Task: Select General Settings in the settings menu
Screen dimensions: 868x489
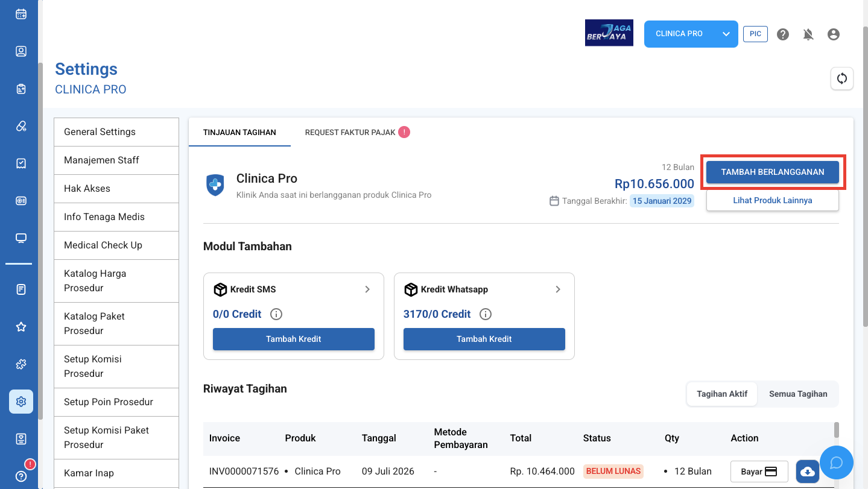Action: point(116,132)
